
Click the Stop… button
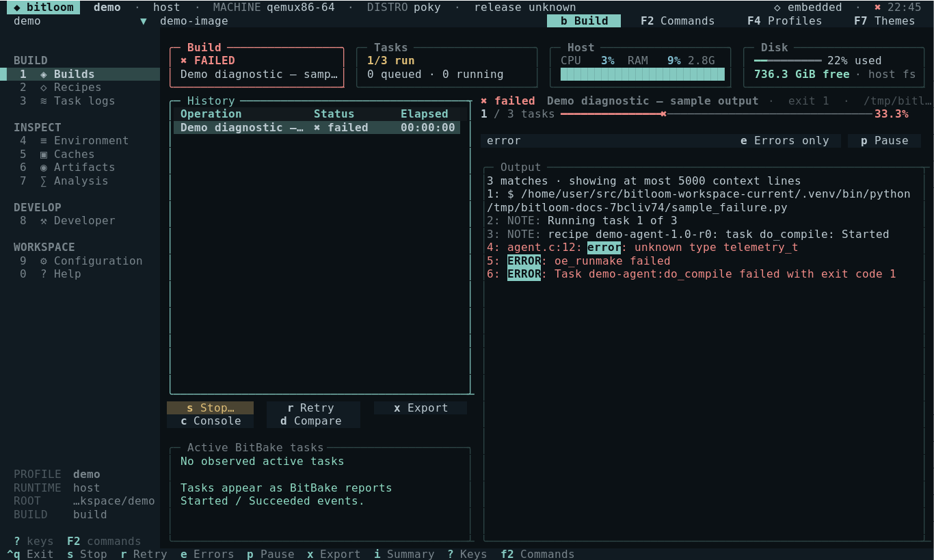210,408
